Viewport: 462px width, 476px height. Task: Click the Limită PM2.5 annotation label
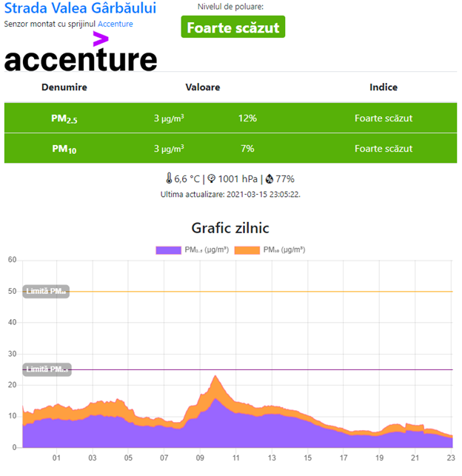pyautogui.click(x=47, y=369)
